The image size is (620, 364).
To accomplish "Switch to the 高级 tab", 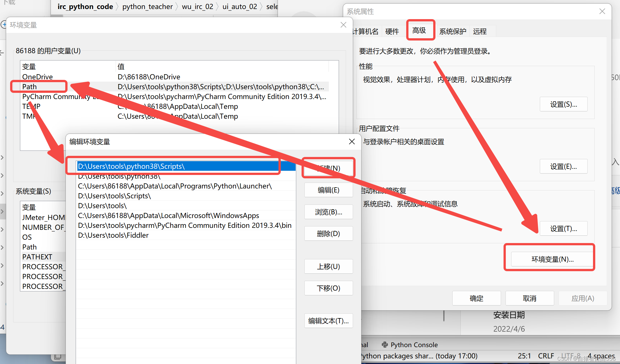I will pos(419,30).
